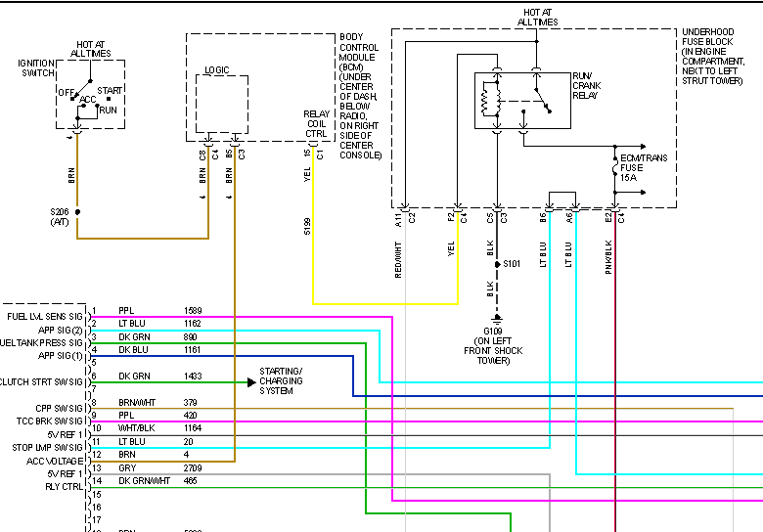Click the S101 splice dot
The height and width of the screenshot is (532, 763).
pyautogui.click(x=497, y=265)
